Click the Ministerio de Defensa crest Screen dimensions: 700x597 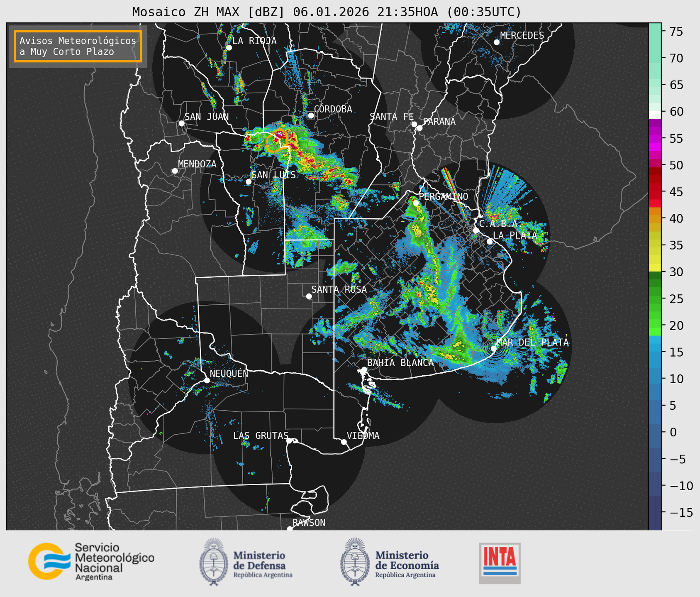pos(214,562)
